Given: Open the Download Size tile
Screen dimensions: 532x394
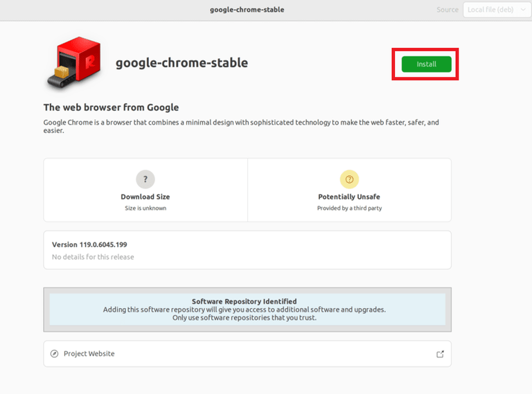Looking at the screenshot, I should click(x=145, y=190).
